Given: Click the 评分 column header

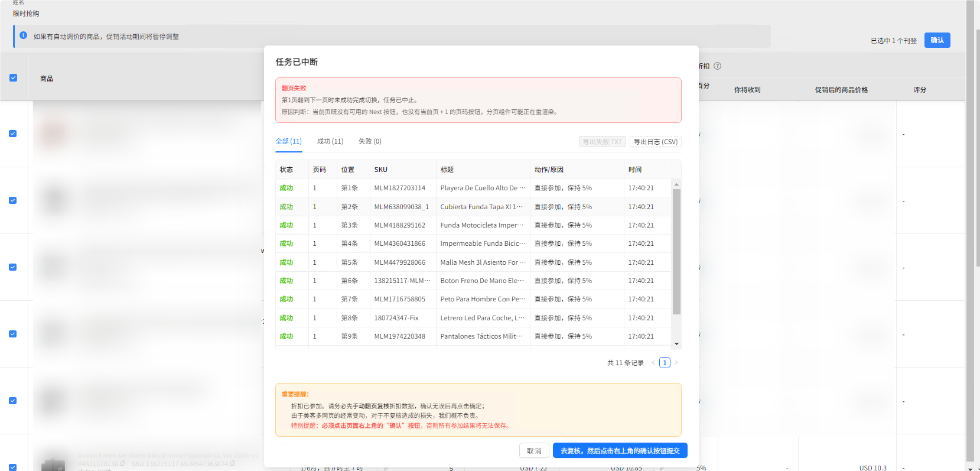Looking at the screenshot, I should click(920, 90).
